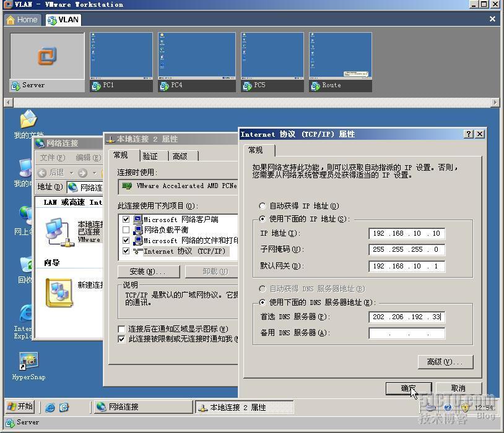Select the Server thumbnail
The height and width of the screenshot is (433, 504).
(47, 62)
